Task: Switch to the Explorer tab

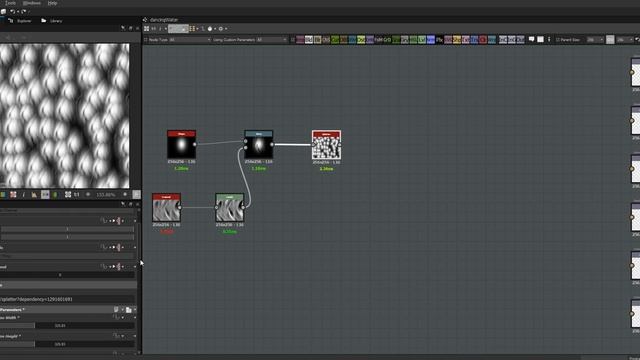Action: [20, 20]
